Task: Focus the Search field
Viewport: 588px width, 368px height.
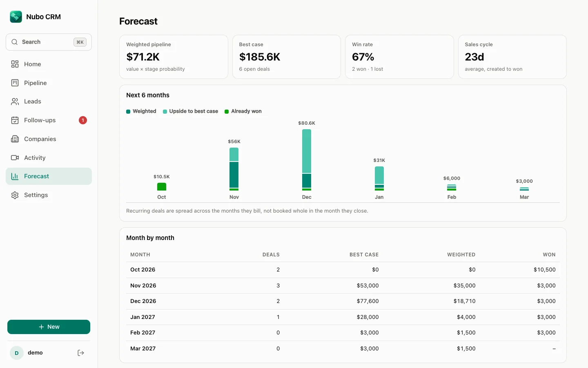Action: (49, 42)
